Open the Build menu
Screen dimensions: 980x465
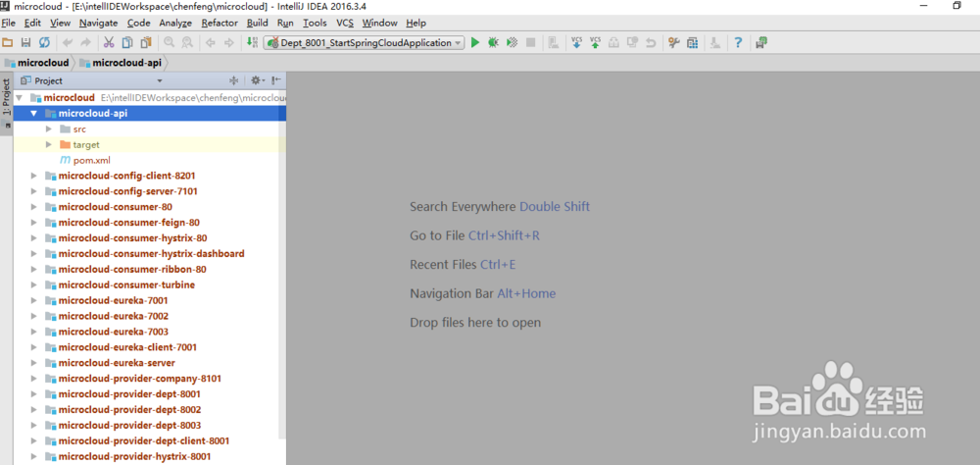click(257, 24)
